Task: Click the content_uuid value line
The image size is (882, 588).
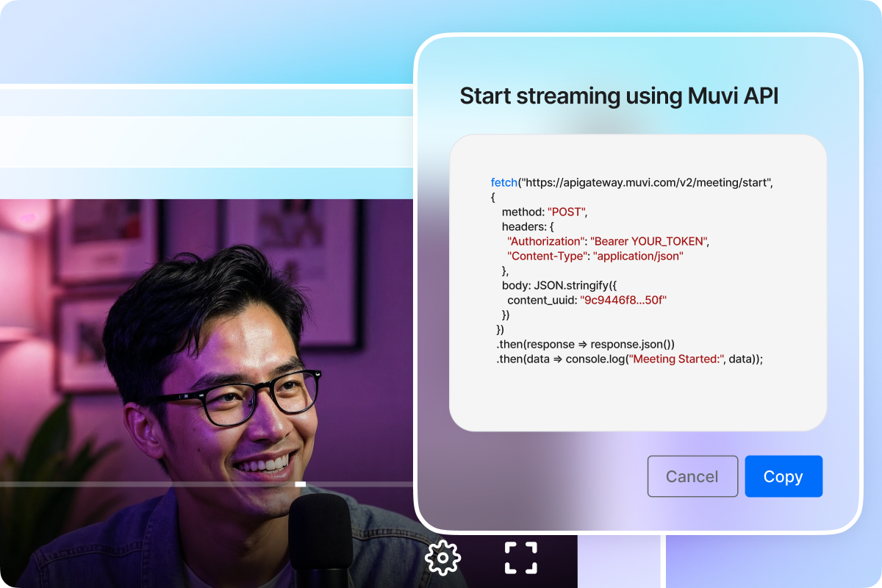Action: (587, 300)
